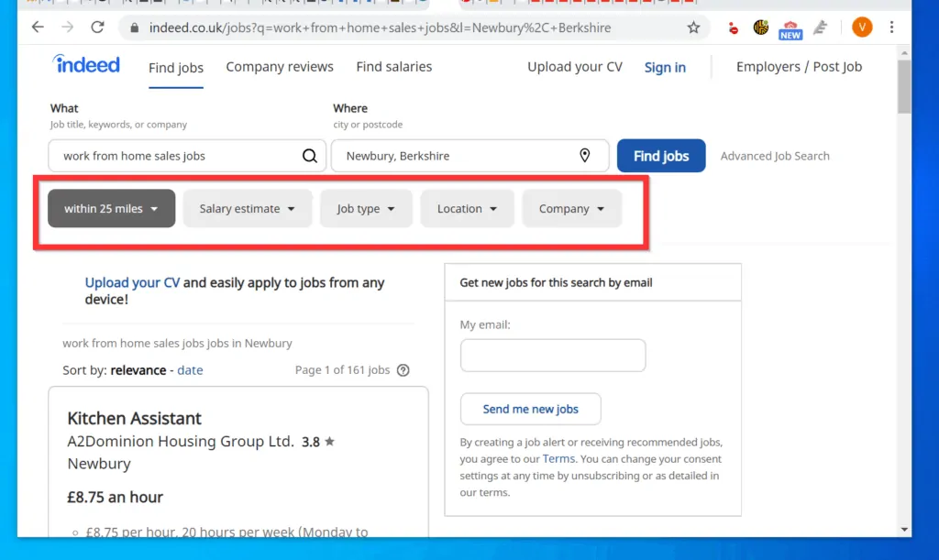Screen dimensions: 939x560
Task: Expand the Salary estimate filter
Action: point(247,208)
